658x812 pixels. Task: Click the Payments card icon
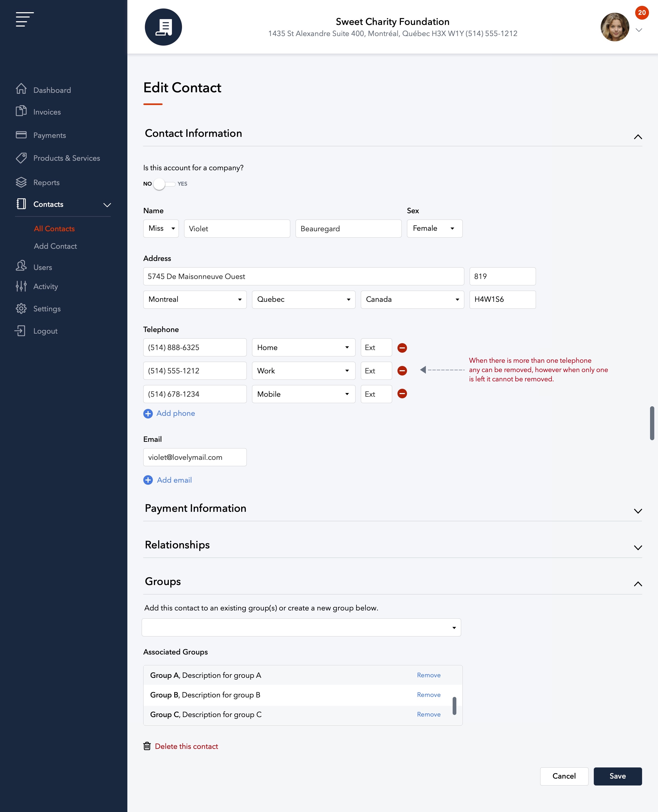point(21,135)
